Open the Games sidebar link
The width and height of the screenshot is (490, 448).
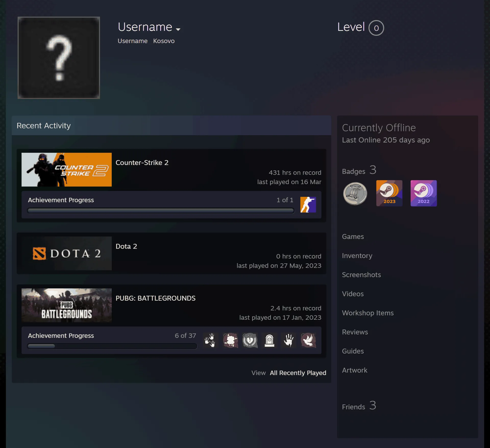[353, 237]
